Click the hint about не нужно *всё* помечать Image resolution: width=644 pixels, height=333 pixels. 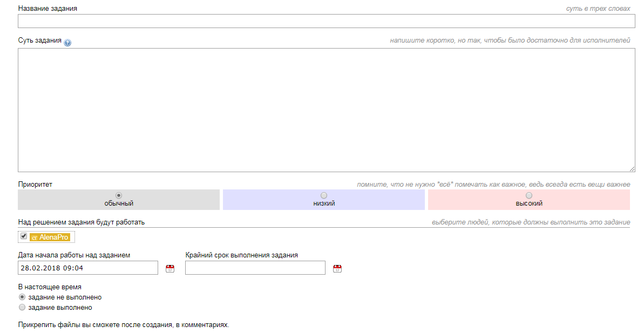click(x=493, y=185)
